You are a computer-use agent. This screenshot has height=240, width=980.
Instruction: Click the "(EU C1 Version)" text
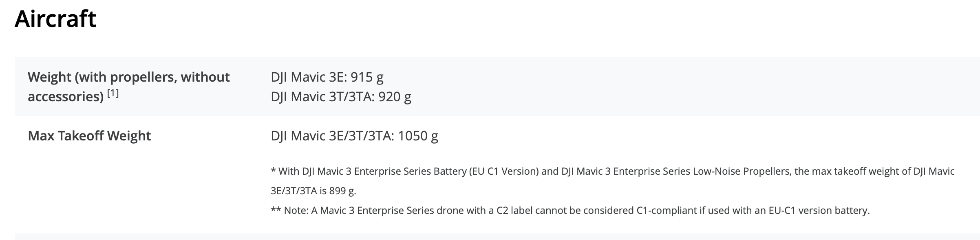503,171
